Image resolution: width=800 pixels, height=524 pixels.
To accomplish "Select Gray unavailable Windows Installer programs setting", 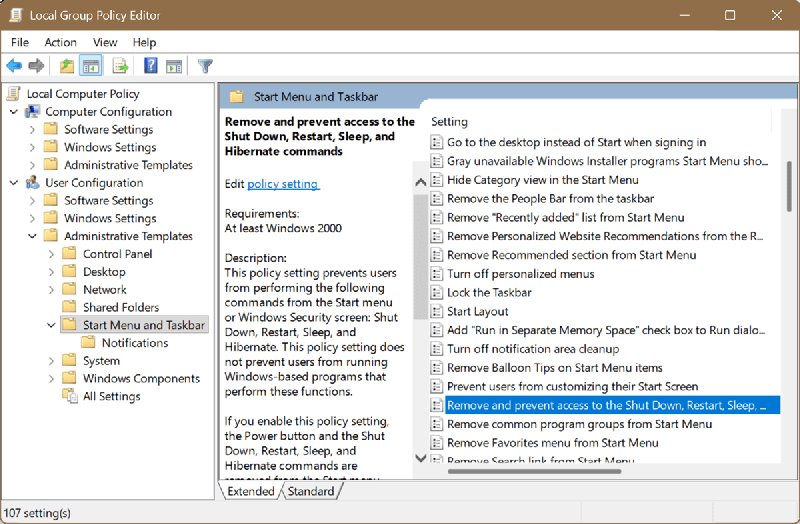I will pyautogui.click(x=607, y=161).
